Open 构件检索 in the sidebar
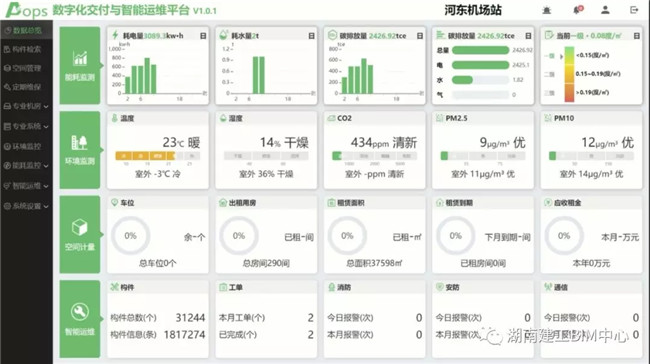Viewport: 650px width, 364px height. click(26, 50)
